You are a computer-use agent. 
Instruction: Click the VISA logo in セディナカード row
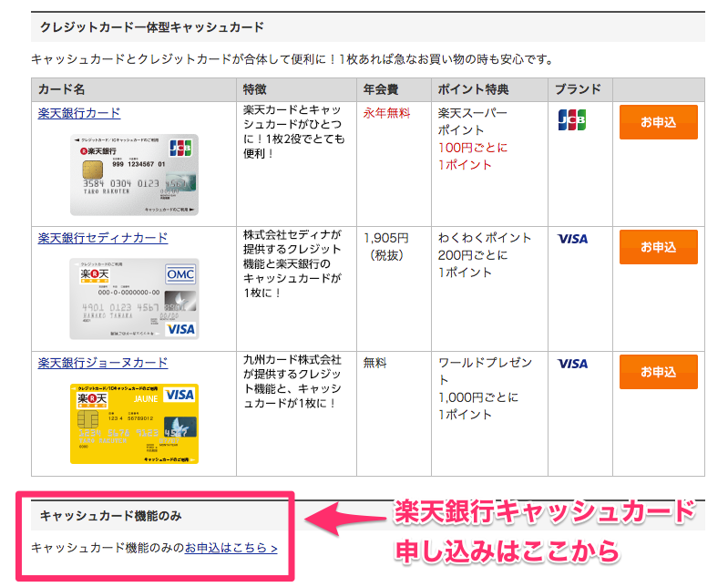573,239
